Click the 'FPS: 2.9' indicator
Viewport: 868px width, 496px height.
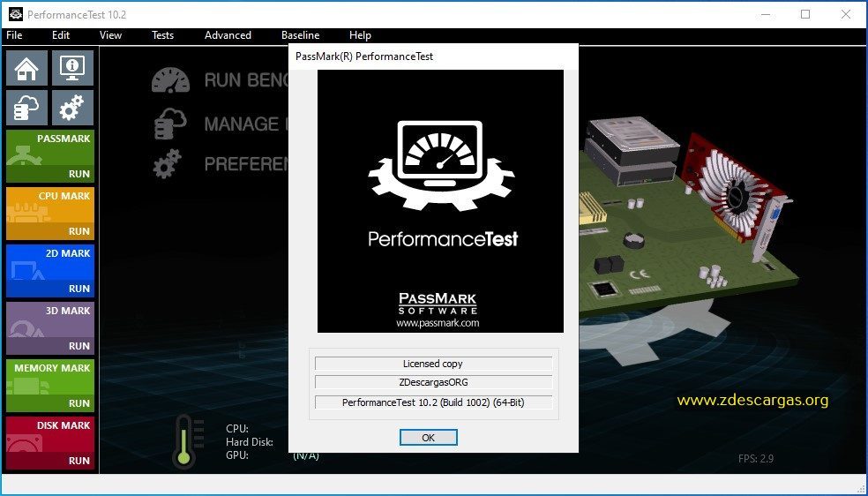point(756,458)
